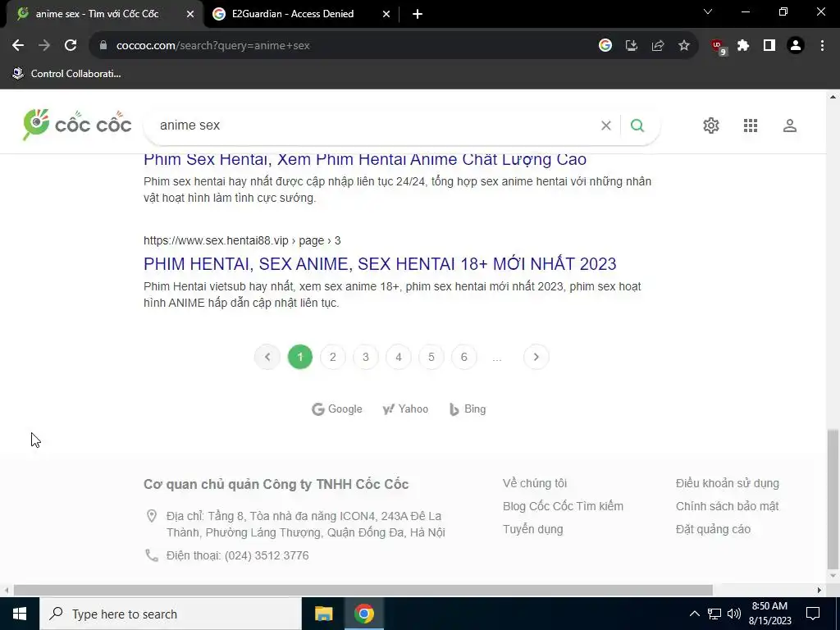Open the taskbar clock and date
Viewport: 840px width, 630px height.
click(x=769, y=614)
